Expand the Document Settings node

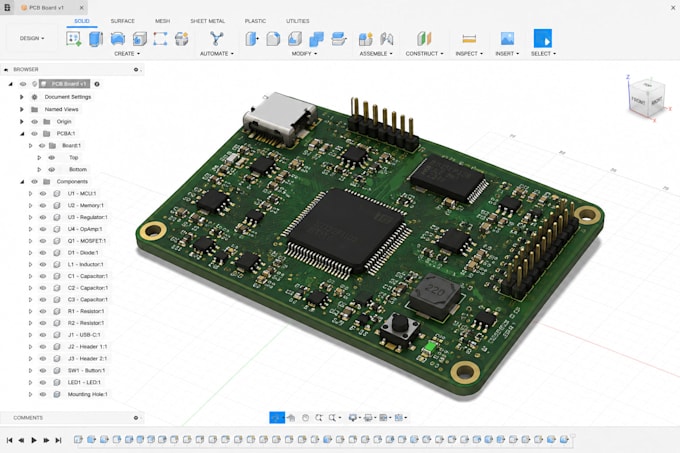pos(22,97)
